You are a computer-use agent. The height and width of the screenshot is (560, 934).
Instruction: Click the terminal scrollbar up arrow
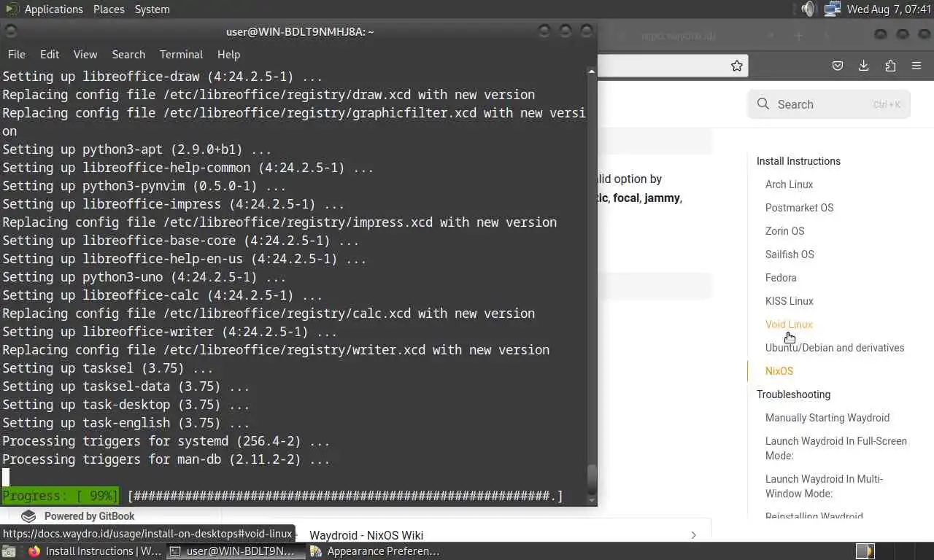point(592,71)
